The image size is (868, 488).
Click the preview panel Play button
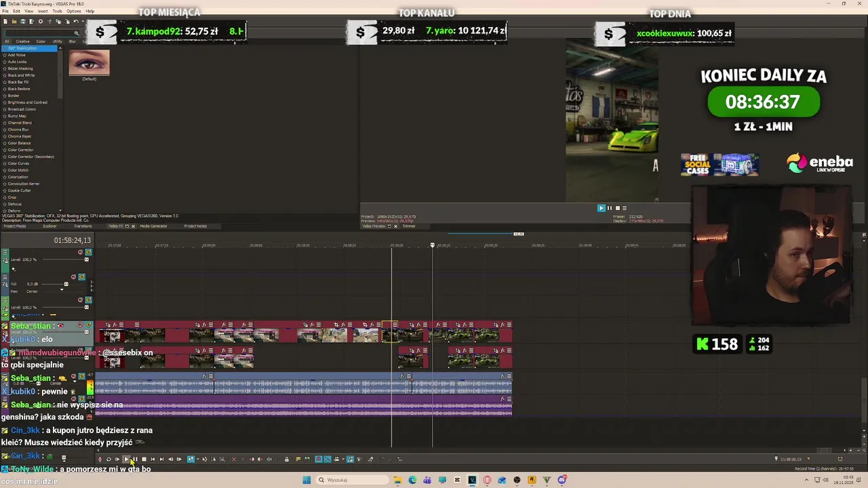click(x=601, y=208)
